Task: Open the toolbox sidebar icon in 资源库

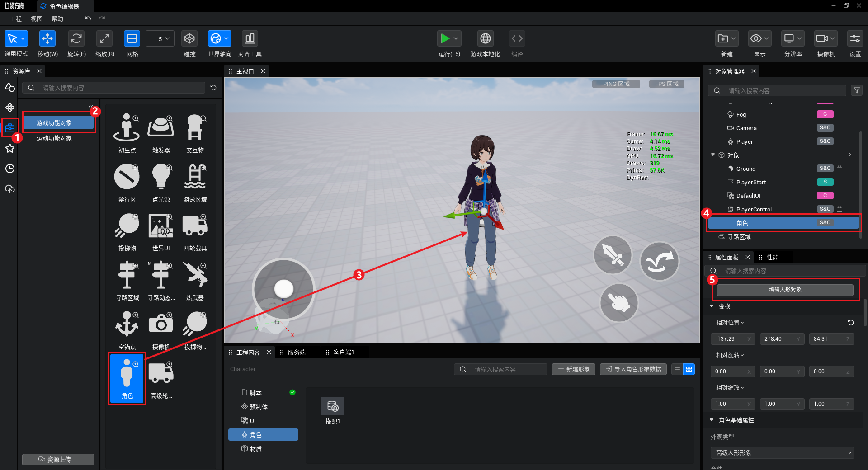Action: tap(10, 128)
